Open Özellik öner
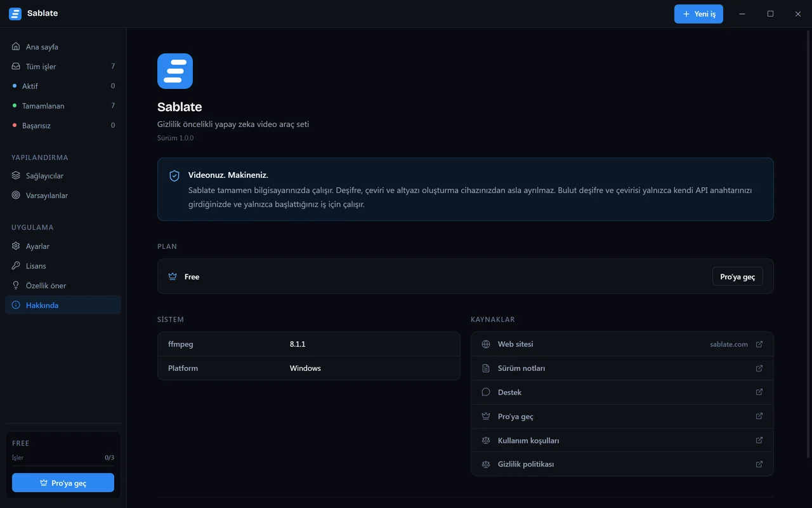Viewport: 812px width, 508px height. point(63,286)
